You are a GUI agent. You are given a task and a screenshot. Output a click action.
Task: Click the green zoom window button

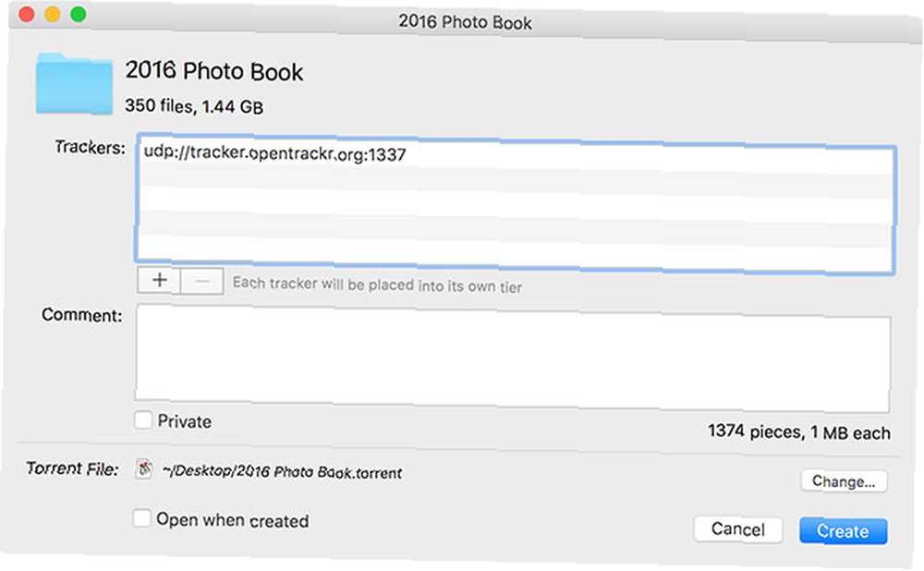[79, 14]
